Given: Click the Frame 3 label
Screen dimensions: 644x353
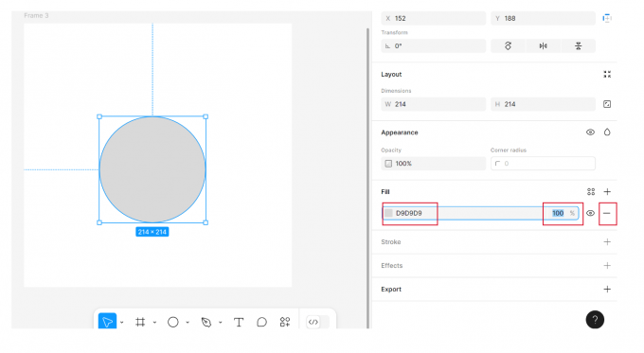Looking at the screenshot, I should point(36,15).
